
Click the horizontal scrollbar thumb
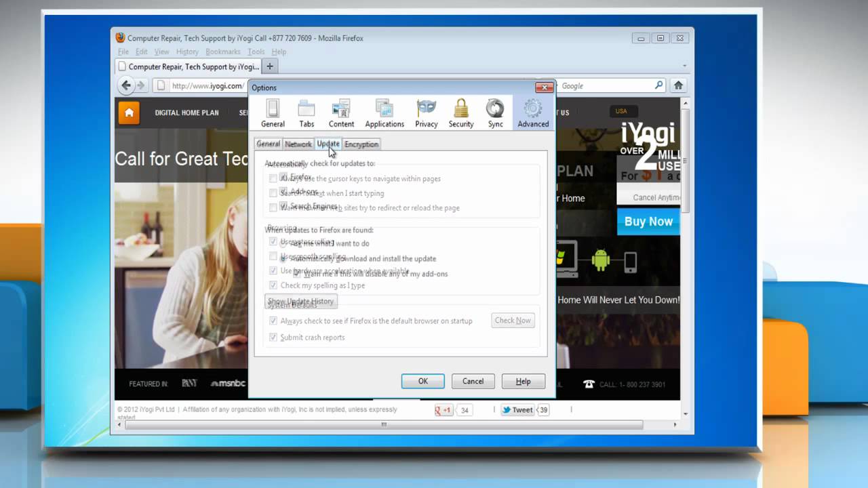pyautogui.click(x=384, y=424)
